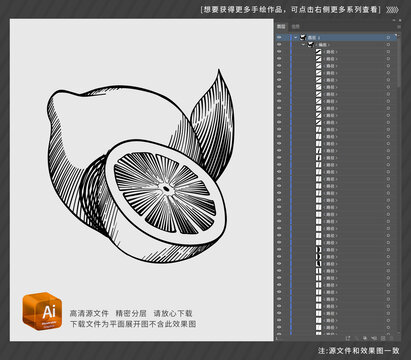This screenshot has height=360, width=411.
Task: Hide the second <路径> row under <编组>
Action: point(279,59)
